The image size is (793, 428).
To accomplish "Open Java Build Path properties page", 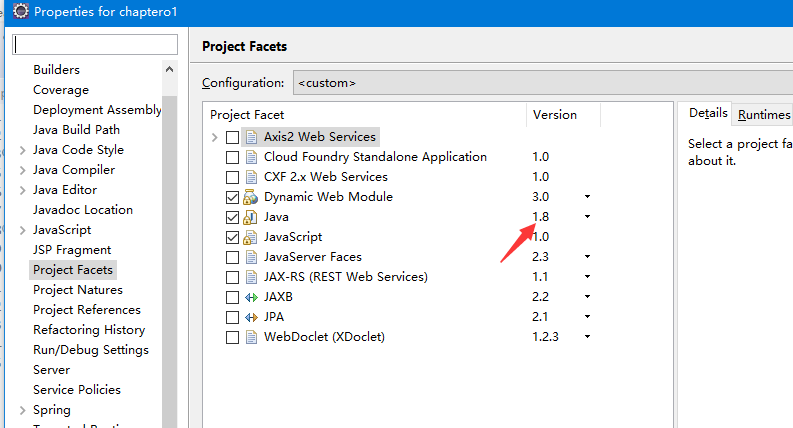I will click(x=76, y=130).
